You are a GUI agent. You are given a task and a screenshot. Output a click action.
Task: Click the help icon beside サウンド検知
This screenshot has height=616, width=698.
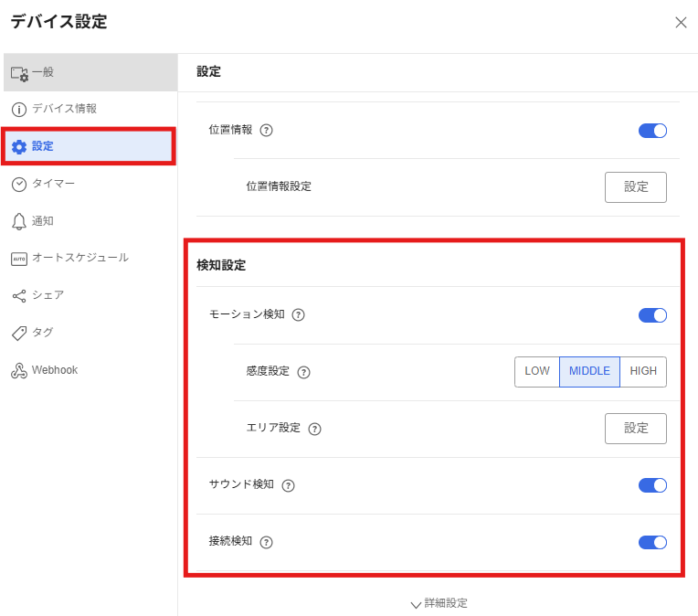point(288,485)
